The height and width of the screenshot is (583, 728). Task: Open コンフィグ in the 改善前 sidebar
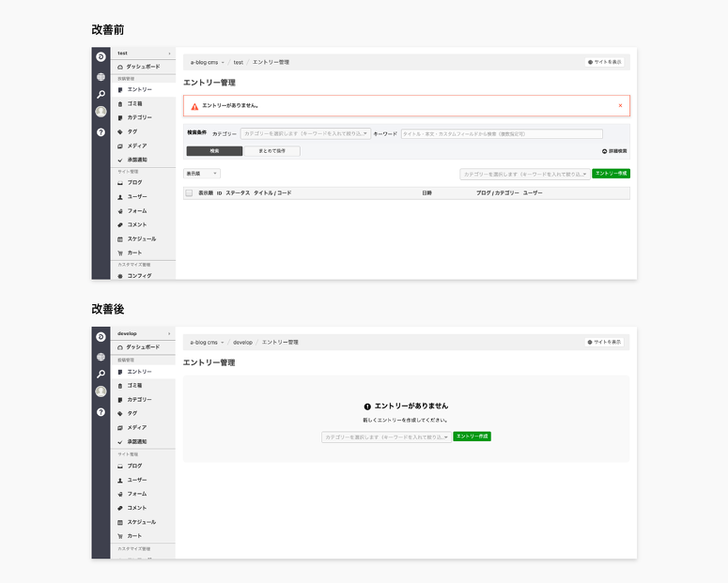coord(139,276)
